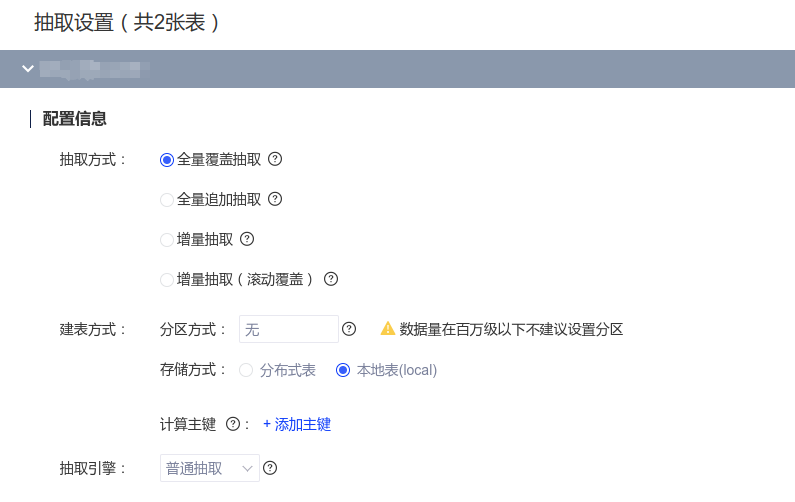Viewport: 795px width, 502px height.
Task: Select 全量追加抽取 radio option
Action: coord(167,199)
